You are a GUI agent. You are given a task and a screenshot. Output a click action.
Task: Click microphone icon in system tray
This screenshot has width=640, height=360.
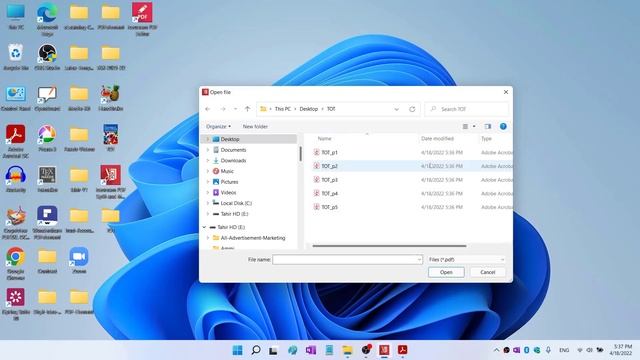click(549, 350)
